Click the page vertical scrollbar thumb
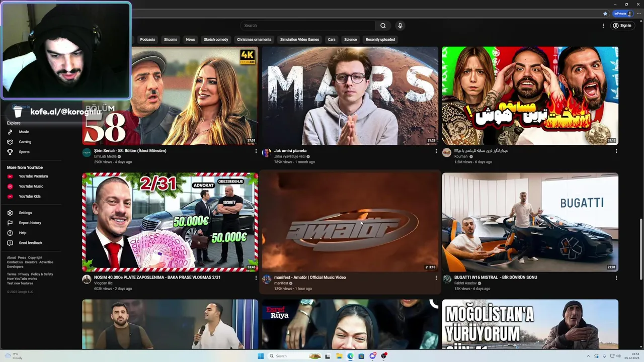Viewport: 644px width, 362px height. pos(640,249)
